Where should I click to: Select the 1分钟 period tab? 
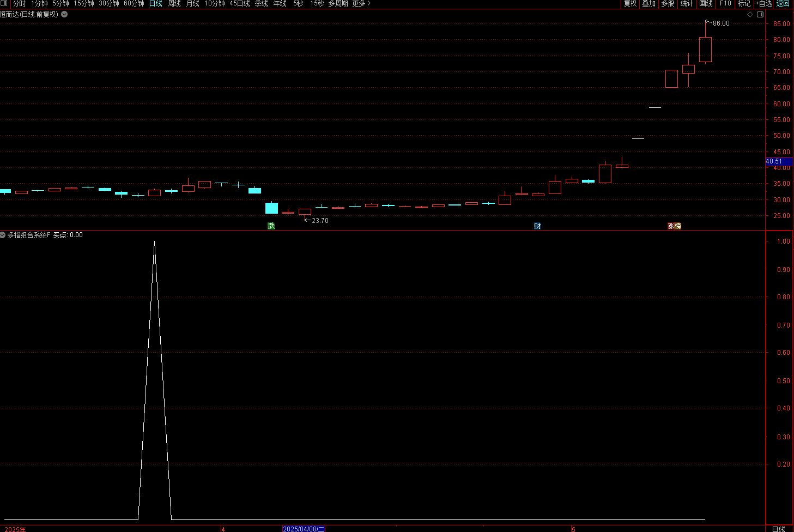(x=39, y=3)
